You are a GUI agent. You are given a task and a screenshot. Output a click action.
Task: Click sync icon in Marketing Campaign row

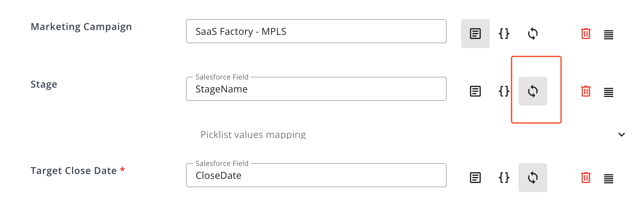coord(533,34)
